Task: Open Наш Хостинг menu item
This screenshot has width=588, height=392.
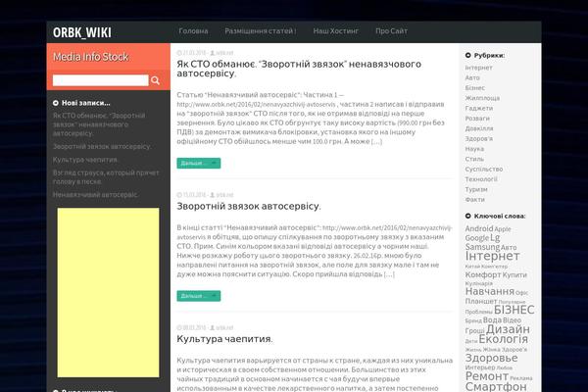Action: click(336, 31)
